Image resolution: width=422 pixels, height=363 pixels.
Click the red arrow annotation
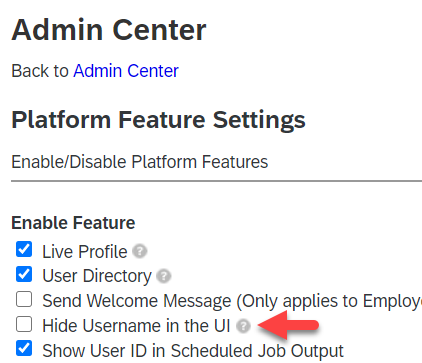pos(288,325)
